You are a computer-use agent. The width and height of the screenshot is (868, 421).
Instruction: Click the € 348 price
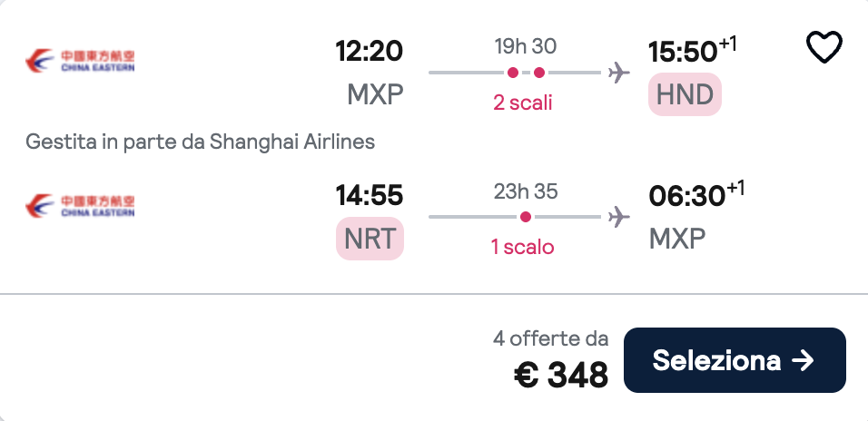point(561,373)
